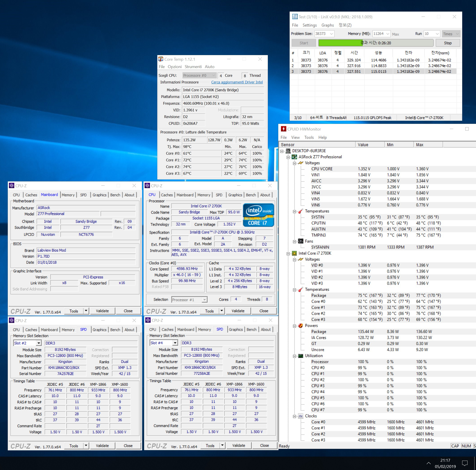Open the Graphs menu in LinX
The width and height of the screenshot is (476, 470).
(327, 25)
